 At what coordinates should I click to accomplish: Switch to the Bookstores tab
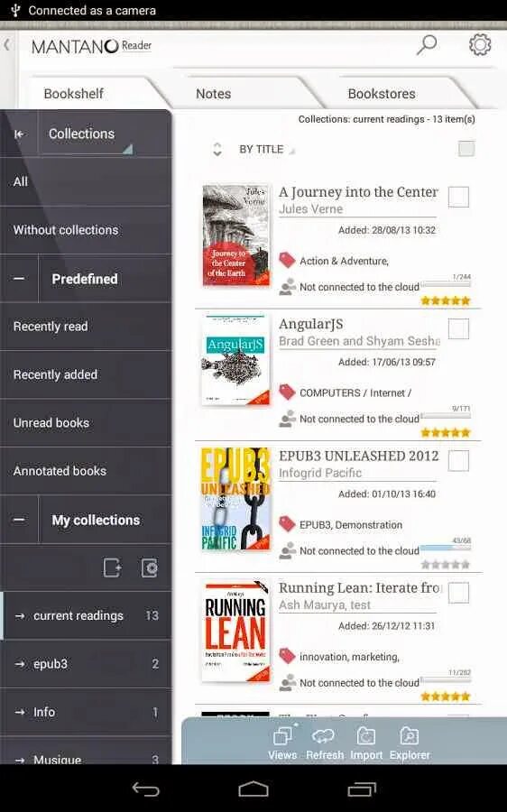[382, 94]
